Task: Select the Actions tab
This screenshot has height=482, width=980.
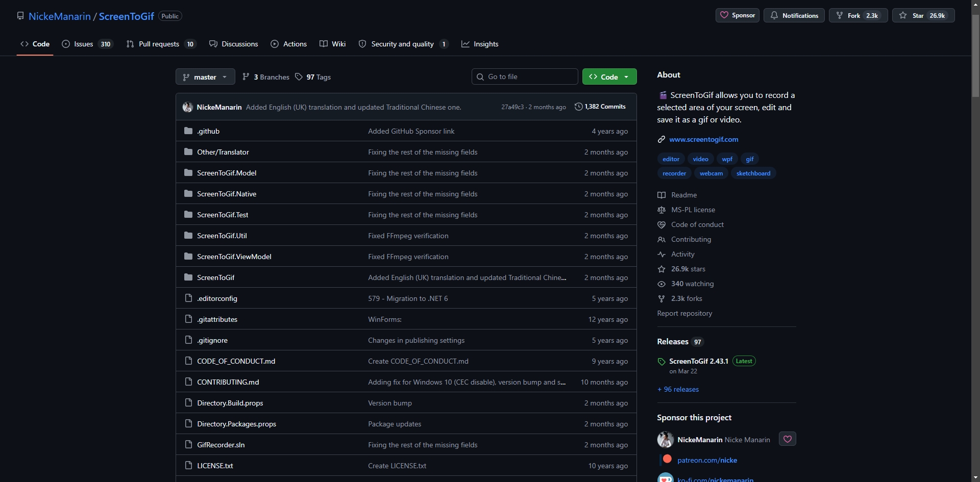Action: point(289,44)
